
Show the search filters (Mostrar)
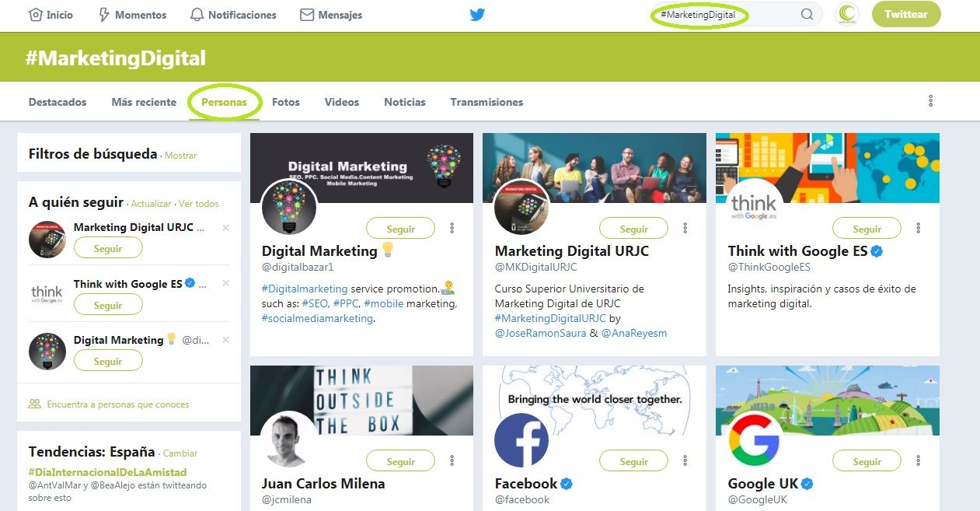[180, 156]
